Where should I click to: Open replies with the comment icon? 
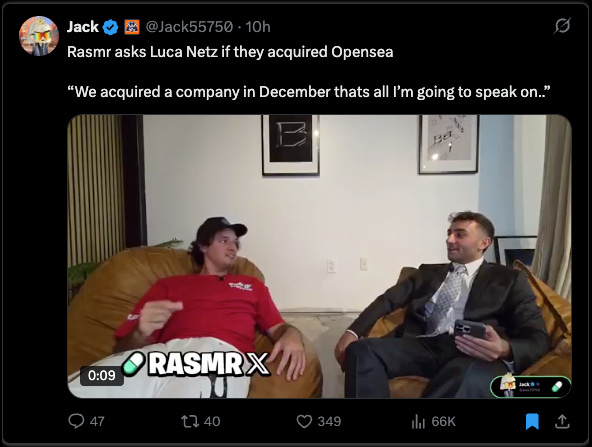pos(76,421)
